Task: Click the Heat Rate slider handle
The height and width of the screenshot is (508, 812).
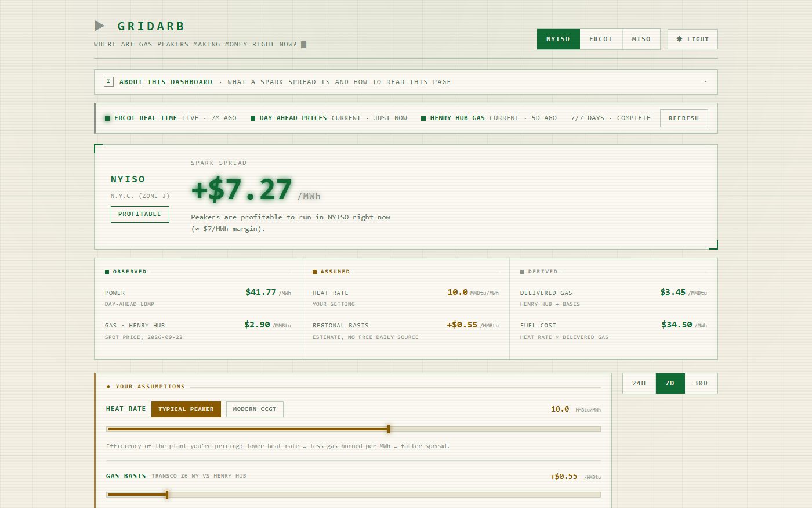Action: coord(389,429)
